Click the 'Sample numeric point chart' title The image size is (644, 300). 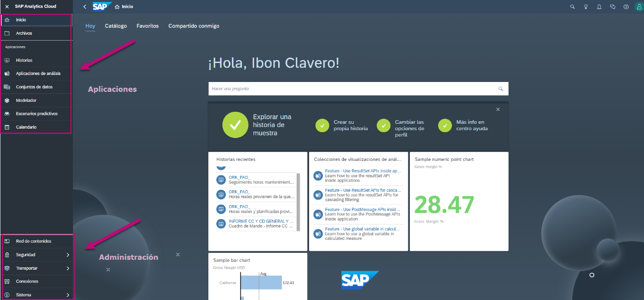444,159
